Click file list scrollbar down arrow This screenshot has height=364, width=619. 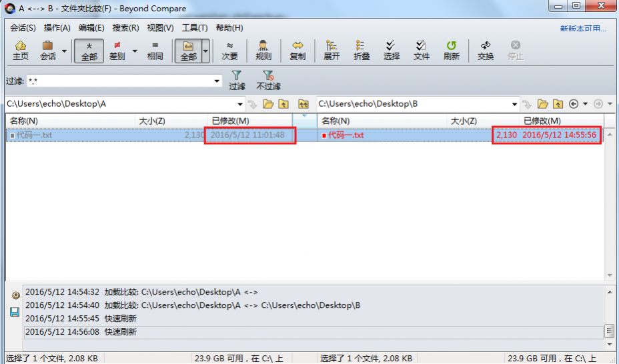610,275
